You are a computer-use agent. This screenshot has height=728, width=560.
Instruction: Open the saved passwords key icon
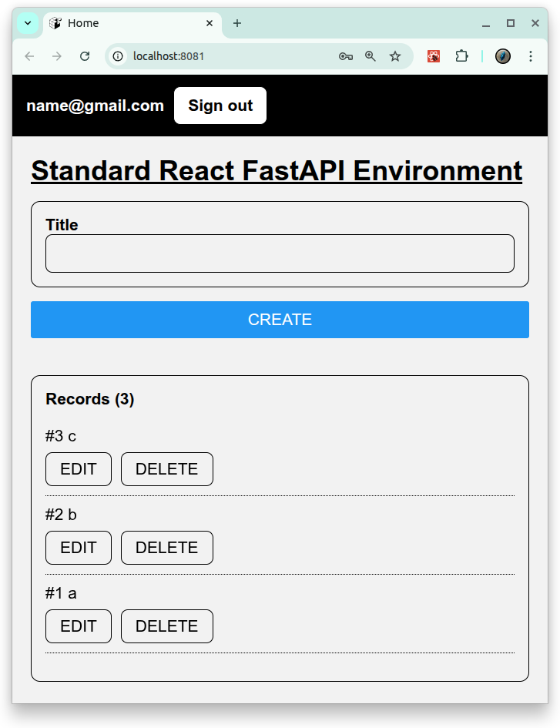[x=345, y=56]
